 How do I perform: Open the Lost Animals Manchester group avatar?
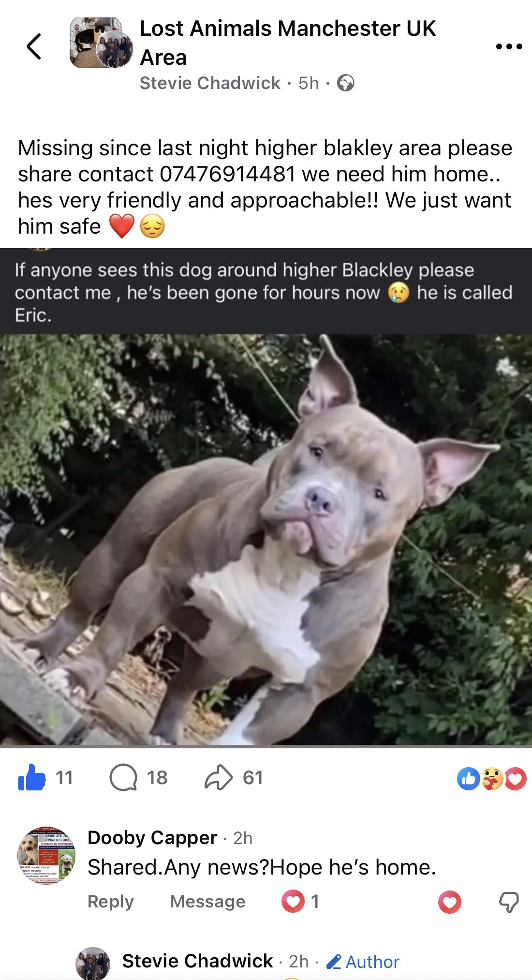coord(101,43)
